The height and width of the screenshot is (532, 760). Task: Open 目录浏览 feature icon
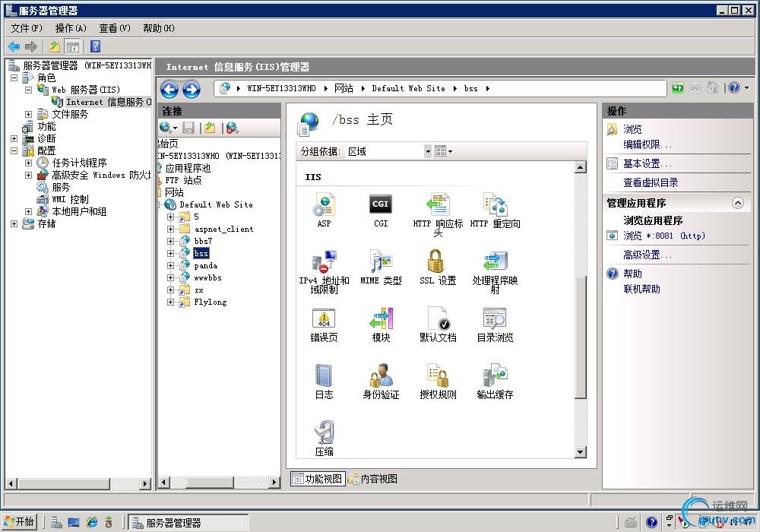pyautogui.click(x=495, y=325)
